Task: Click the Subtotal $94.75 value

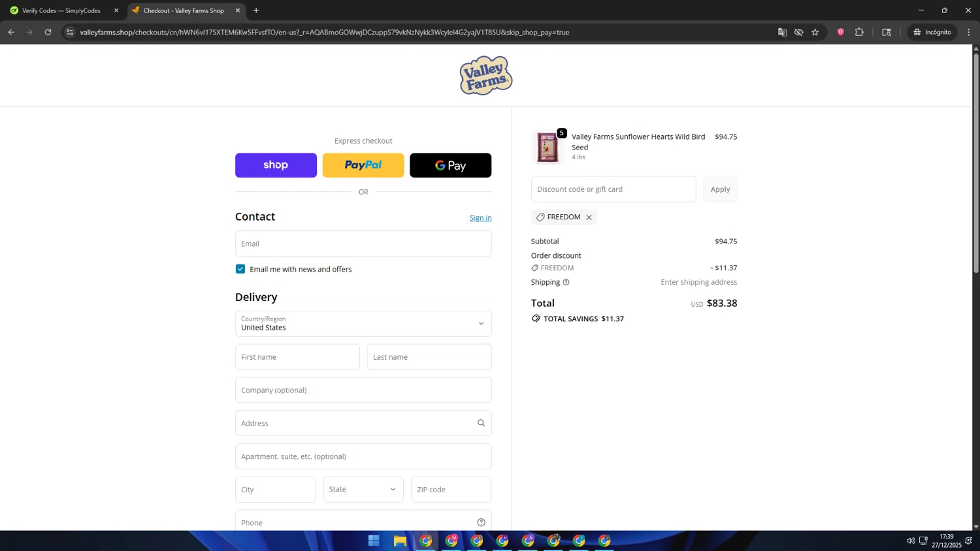Action: point(726,242)
